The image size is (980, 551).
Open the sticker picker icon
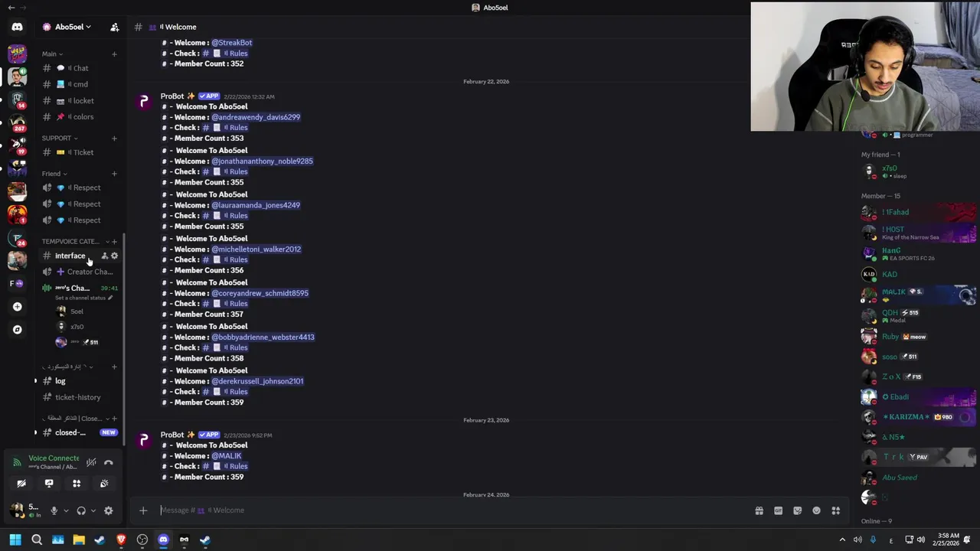click(797, 510)
